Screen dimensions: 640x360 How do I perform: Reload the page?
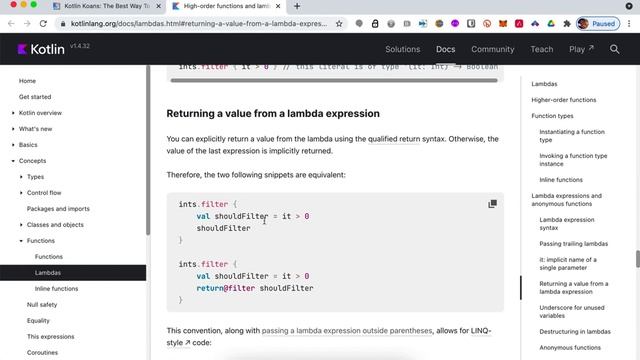[43, 24]
